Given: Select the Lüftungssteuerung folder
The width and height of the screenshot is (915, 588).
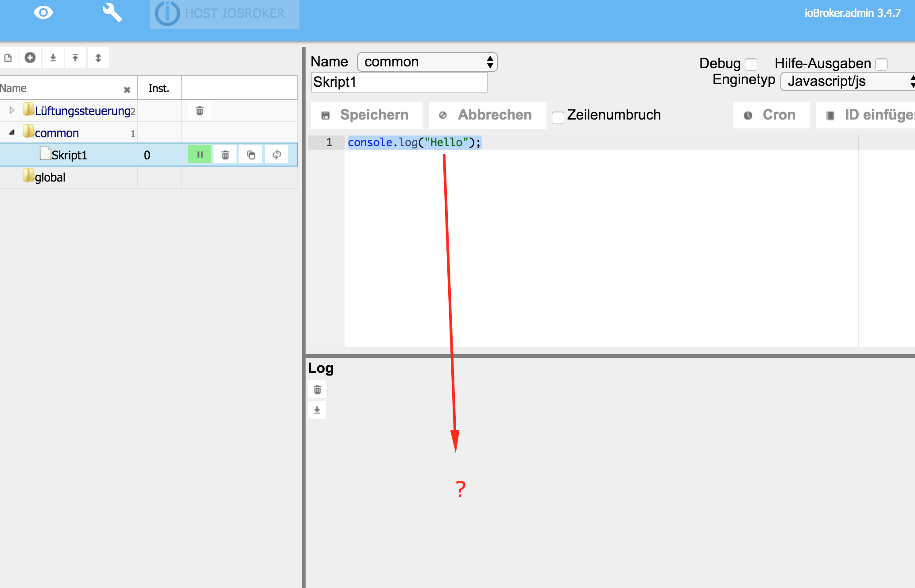Looking at the screenshot, I should (82, 111).
